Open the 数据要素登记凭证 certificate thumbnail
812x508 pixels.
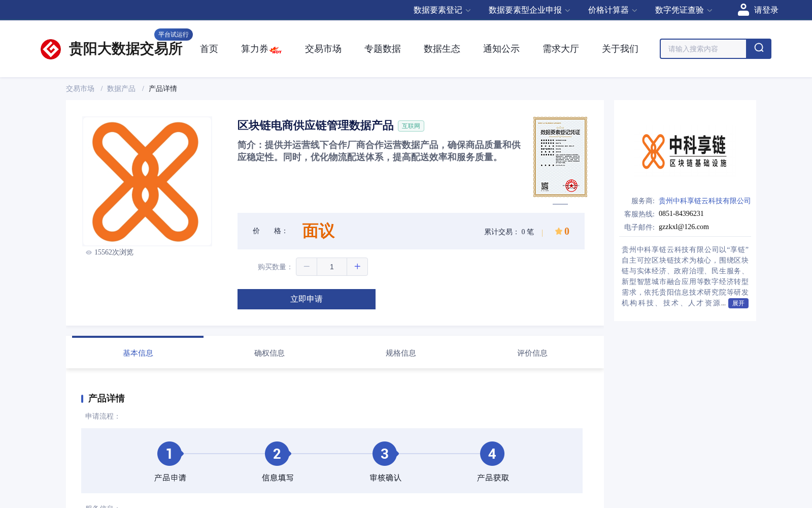point(560,157)
